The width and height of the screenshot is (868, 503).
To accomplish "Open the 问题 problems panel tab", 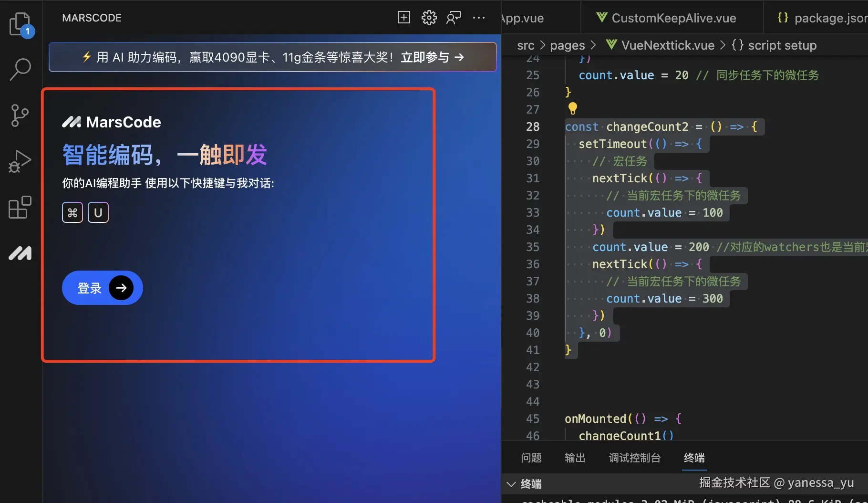I will pyautogui.click(x=531, y=458).
